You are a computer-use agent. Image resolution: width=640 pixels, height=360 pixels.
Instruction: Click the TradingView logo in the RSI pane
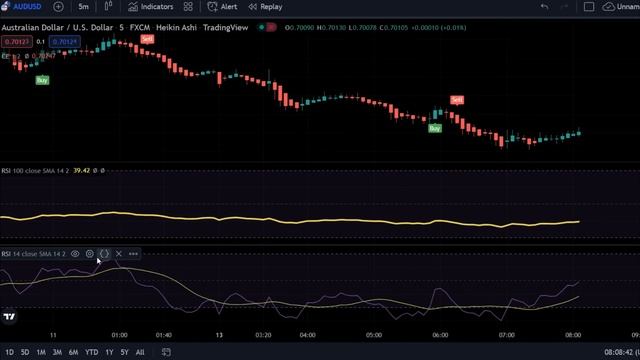click(9, 316)
